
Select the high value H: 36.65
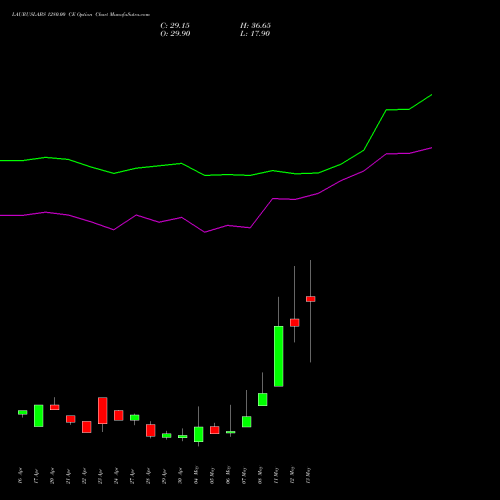pyautogui.click(x=255, y=26)
